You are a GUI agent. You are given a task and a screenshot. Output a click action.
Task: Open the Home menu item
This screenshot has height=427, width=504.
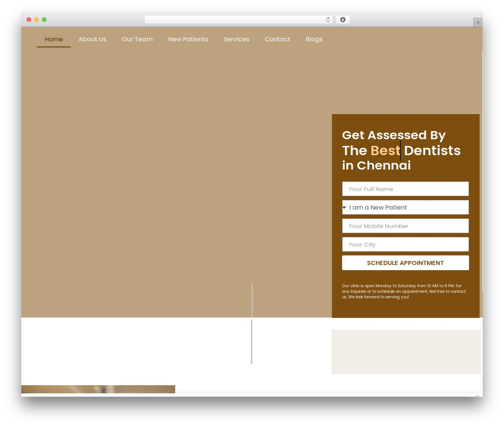click(54, 39)
